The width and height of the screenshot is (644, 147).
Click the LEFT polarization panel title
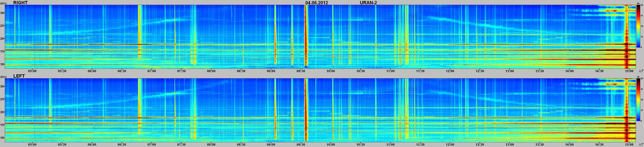(x=19, y=76)
